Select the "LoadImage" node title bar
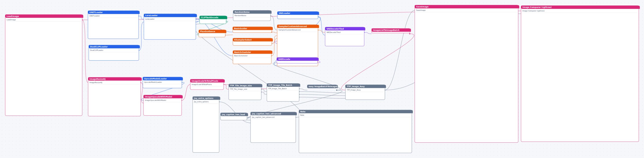 pyautogui.click(x=44, y=16)
